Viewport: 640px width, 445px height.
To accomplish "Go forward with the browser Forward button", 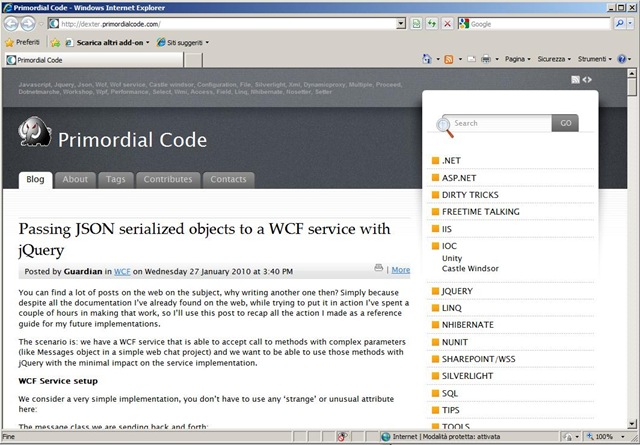I will point(28,24).
